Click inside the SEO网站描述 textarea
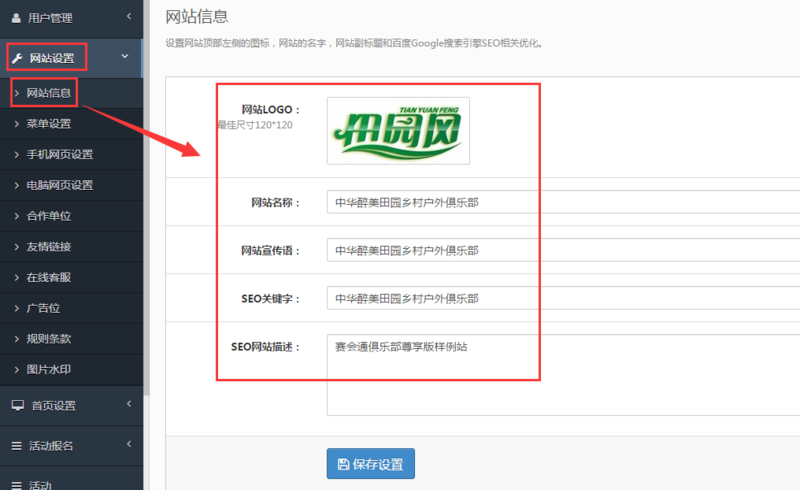The image size is (800, 490). pos(562,375)
